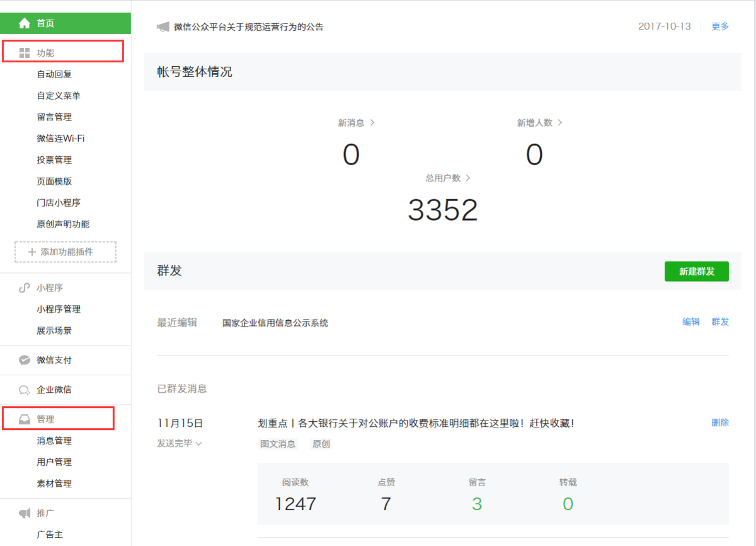Open 小程序管理 in the sidebar
This screenshot has height=546, width=756.
click(x=59, y=310)
